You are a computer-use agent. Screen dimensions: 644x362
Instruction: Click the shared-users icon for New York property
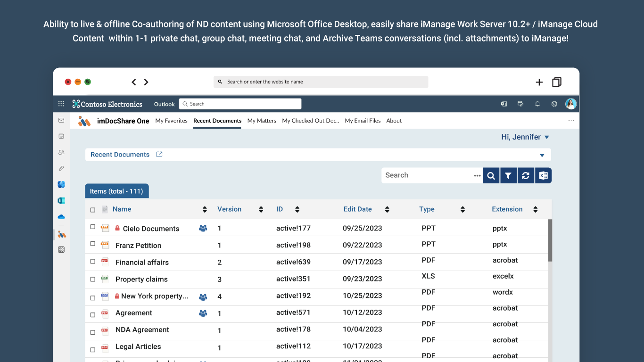coord(203,297)
